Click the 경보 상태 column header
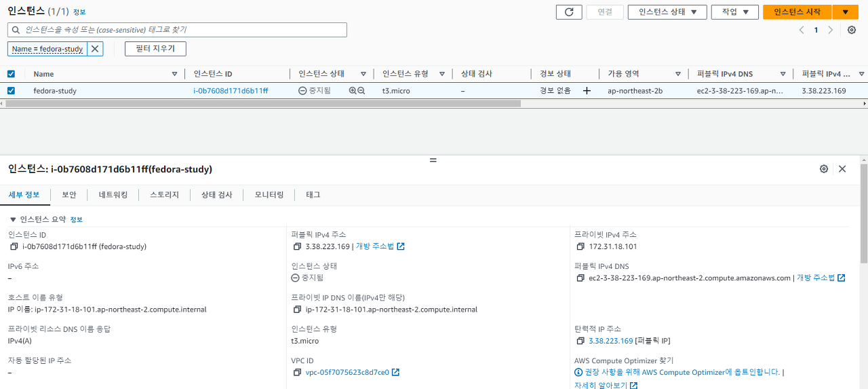Image resolution: width=868 pixels, height=389 pixels. 555,74
